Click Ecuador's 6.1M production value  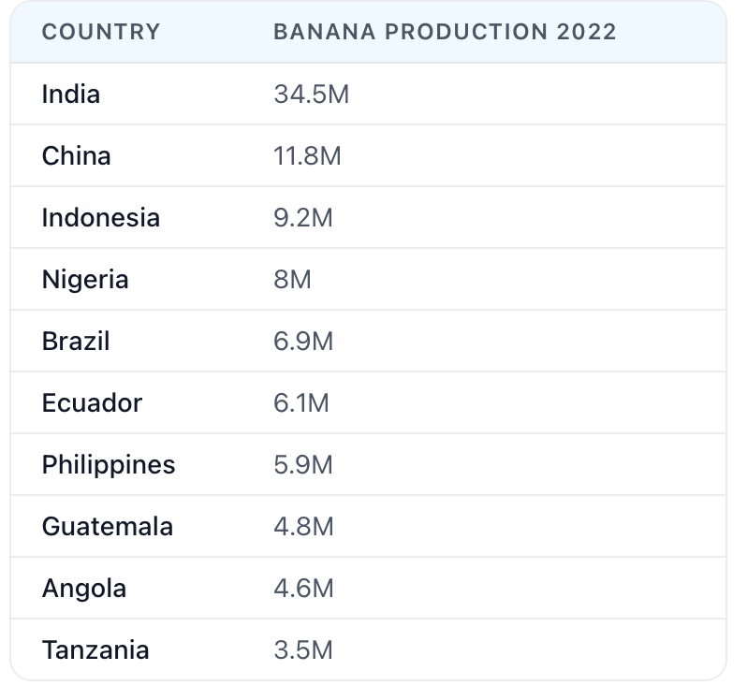click(x=301, y=402)
